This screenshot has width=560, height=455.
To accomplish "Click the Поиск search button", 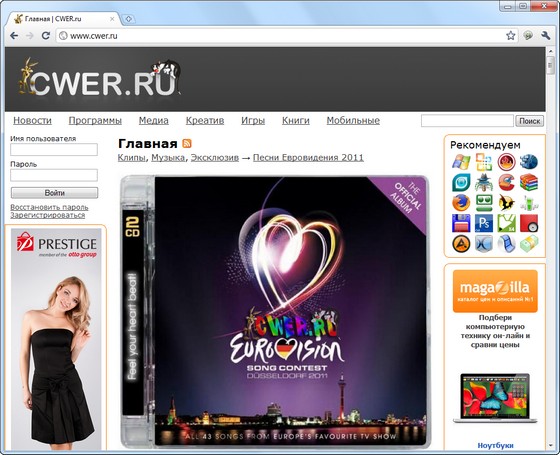I will point(530,121).
